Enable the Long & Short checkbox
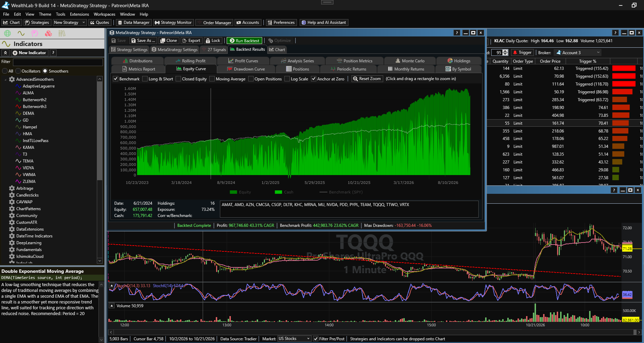Image resolution: width=644 pixels, height=343 pixels. [x=145, y=79]
